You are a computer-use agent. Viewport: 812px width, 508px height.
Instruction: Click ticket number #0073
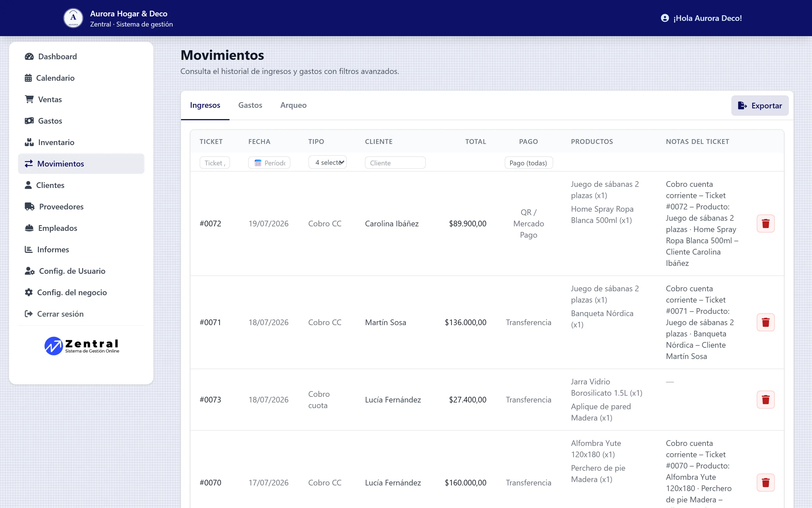pos(210,399)
